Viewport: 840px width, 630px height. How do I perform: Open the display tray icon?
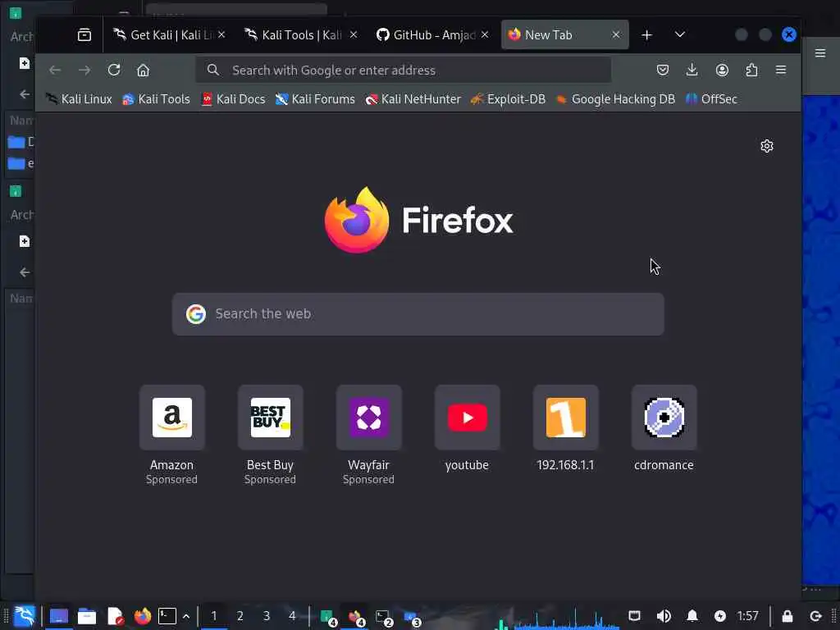[634, 616]
